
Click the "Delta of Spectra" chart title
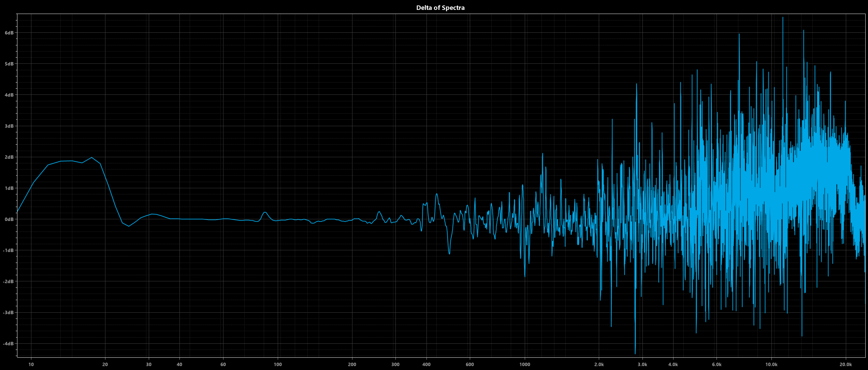(x=440, y=8)
